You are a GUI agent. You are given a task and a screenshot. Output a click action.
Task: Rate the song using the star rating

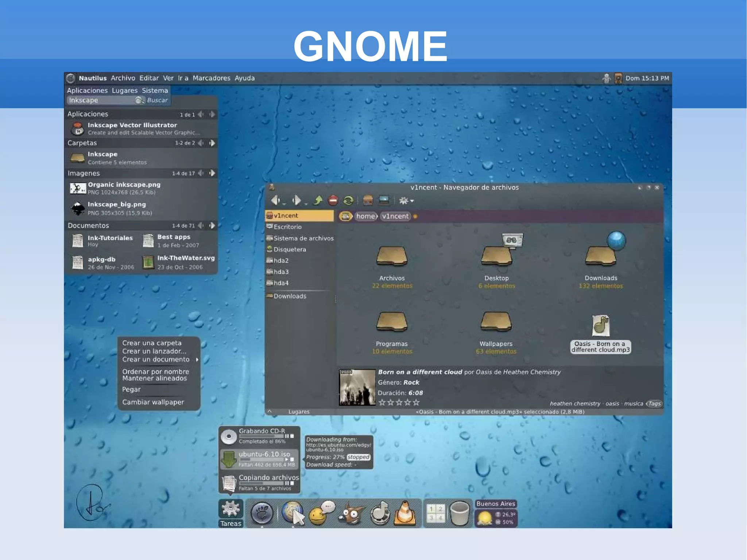(399, 402)
